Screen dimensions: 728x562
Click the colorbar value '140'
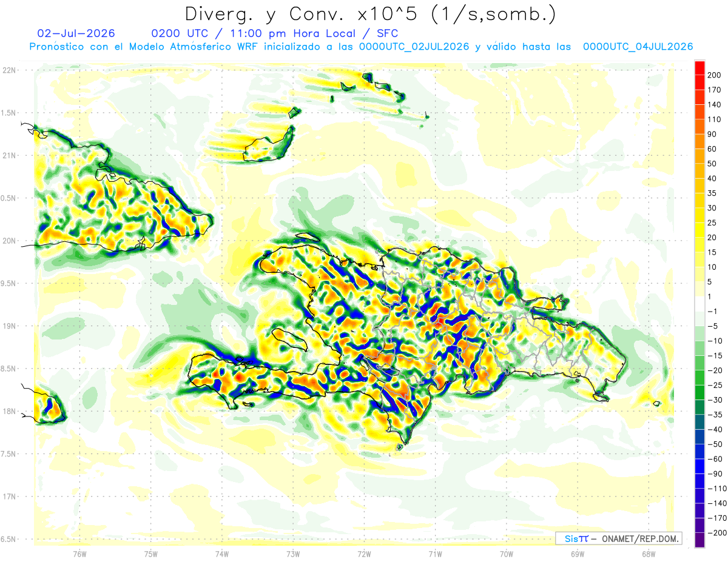(715, 105)
